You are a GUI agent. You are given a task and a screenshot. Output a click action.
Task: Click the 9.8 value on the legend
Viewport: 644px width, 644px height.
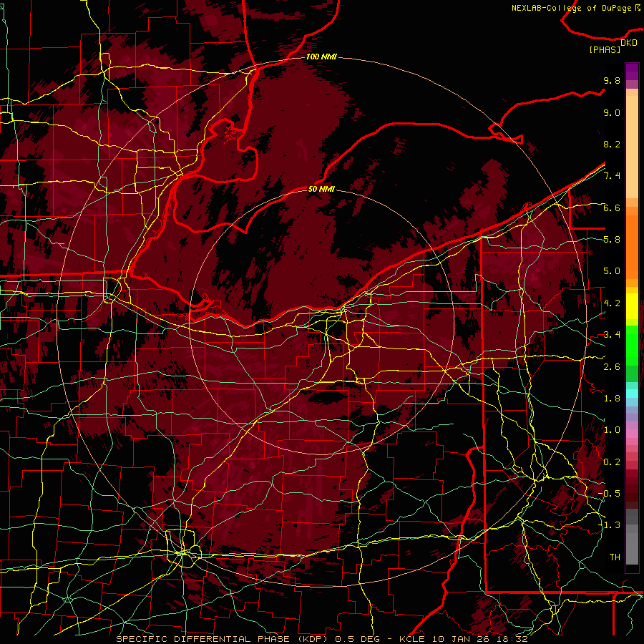[x=612, y=80]
